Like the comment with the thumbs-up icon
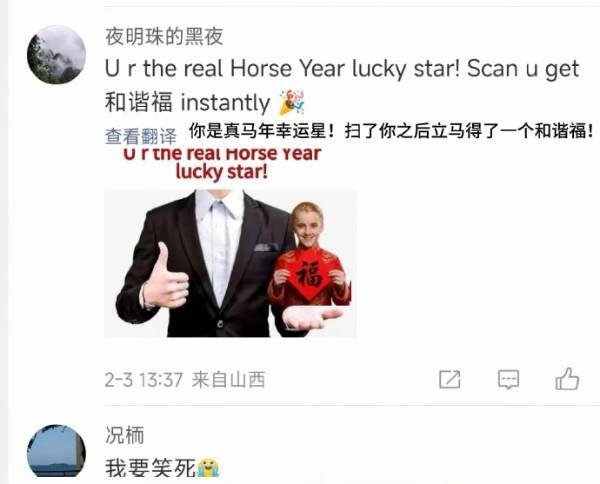 (x=567, y=379)
